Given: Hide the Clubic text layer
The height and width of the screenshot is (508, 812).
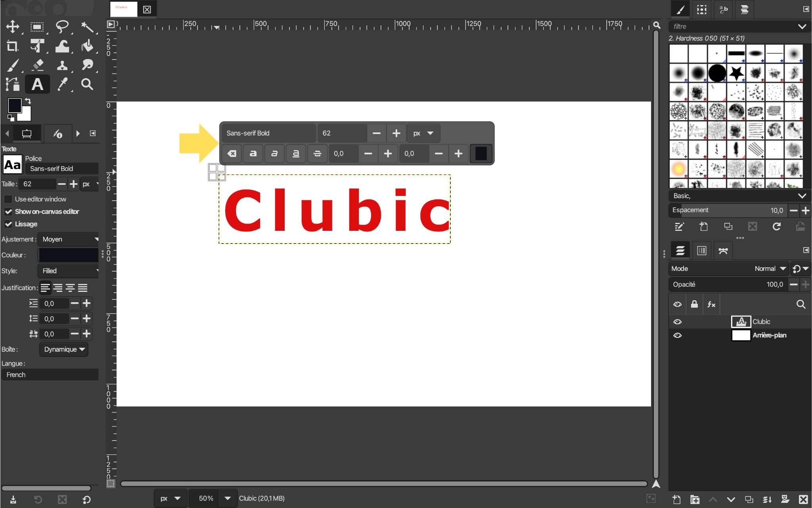Looking at the screenshot, I should (x=678, y=321).
